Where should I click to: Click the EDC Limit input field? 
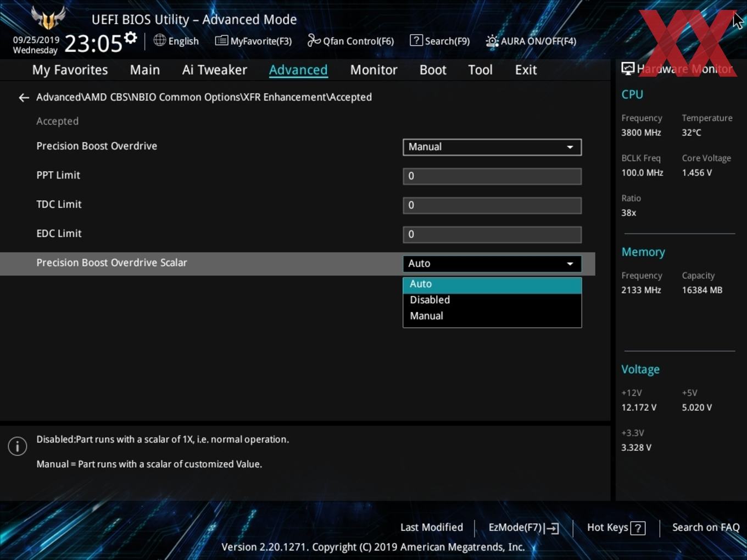492,234
